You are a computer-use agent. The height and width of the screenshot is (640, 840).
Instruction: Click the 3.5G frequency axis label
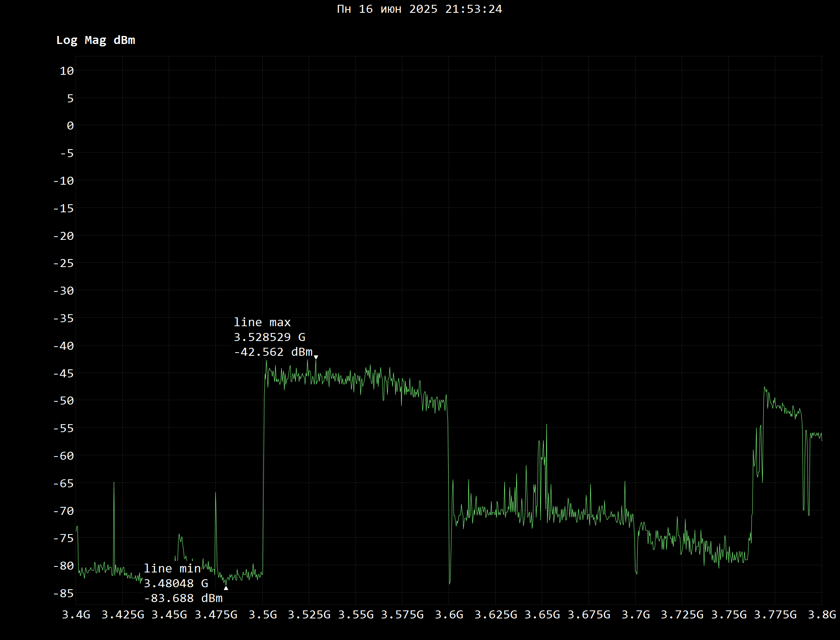(263, 614)
